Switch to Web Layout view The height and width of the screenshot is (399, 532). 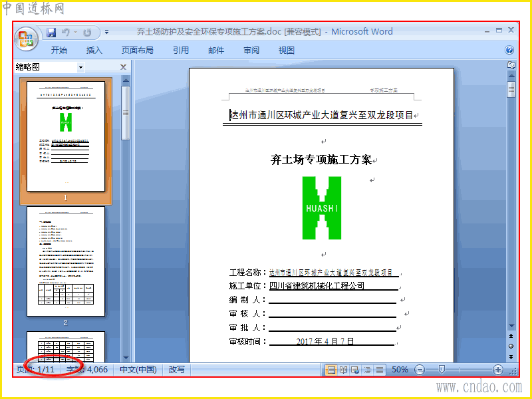tap(355, 370)
